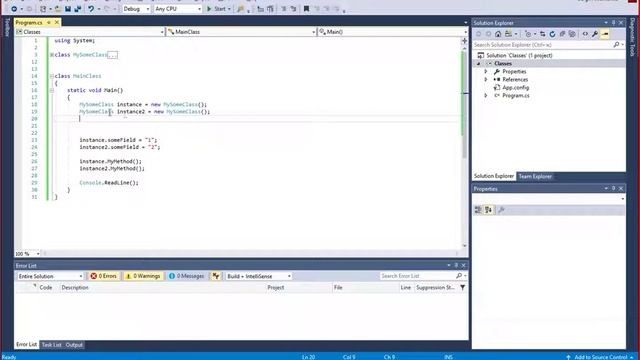The width and height of the screenshot is (640, 360).
Task: Click Property Pages wrench icon in Properties panel
Action: pos(501,210)
